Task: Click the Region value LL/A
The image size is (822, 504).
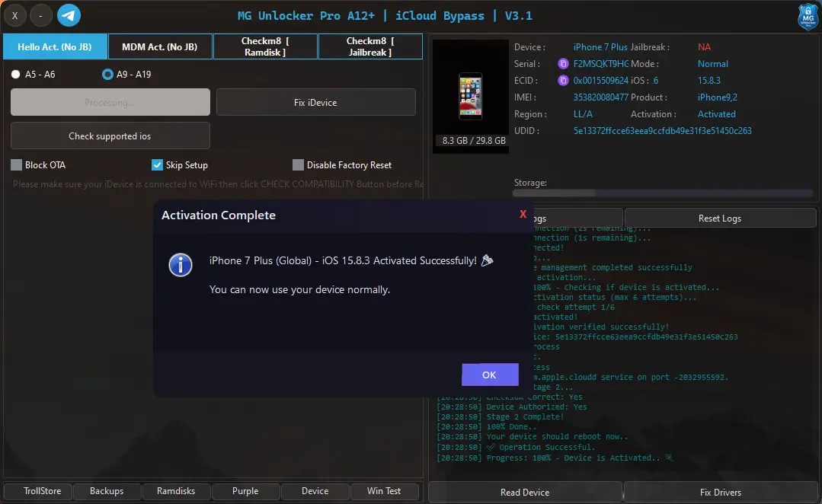Action: point(583,113)
